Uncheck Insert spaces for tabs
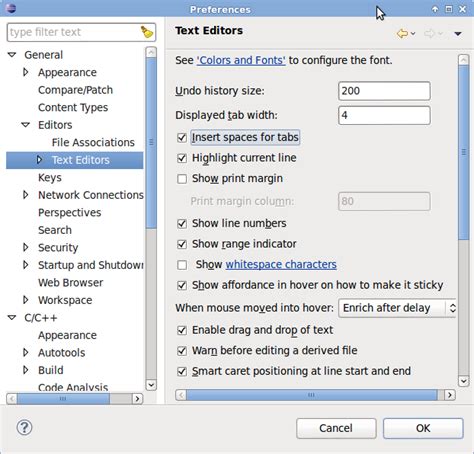This screenshot has width=474, height=454. tap(182, 137)
